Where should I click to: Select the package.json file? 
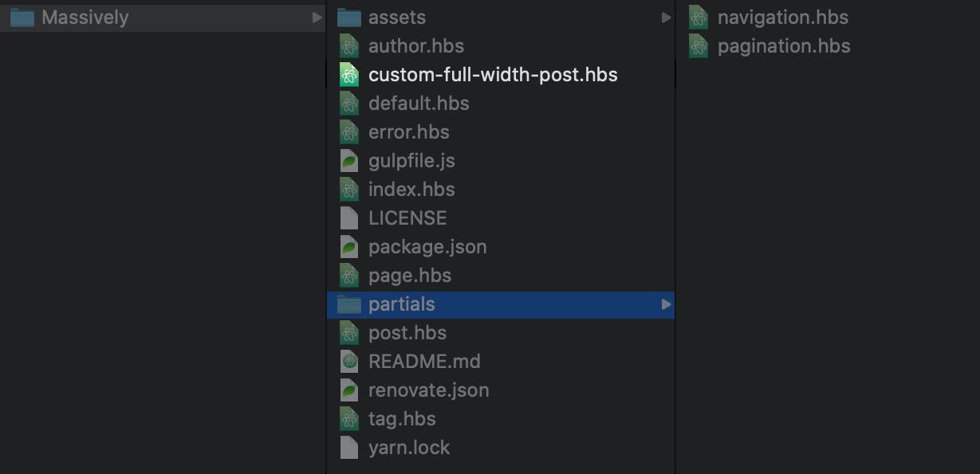click(x=427, y=247)
